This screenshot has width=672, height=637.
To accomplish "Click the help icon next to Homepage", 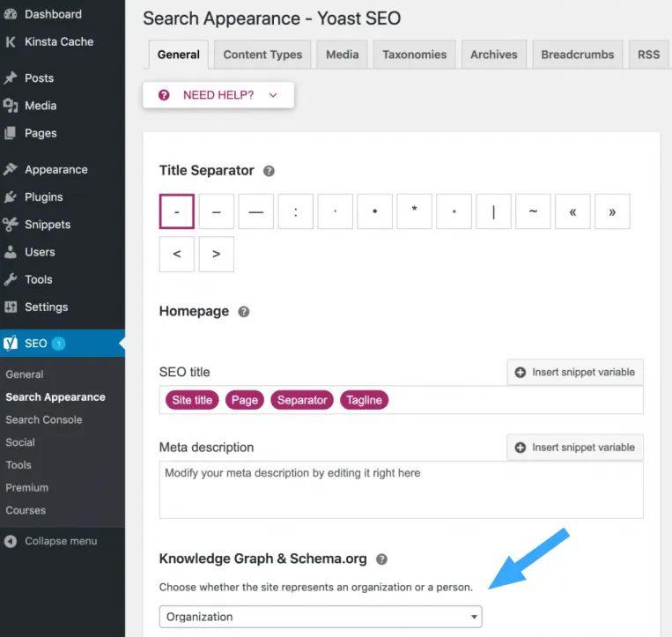I will pyautogui.click(x=244, y=312).
